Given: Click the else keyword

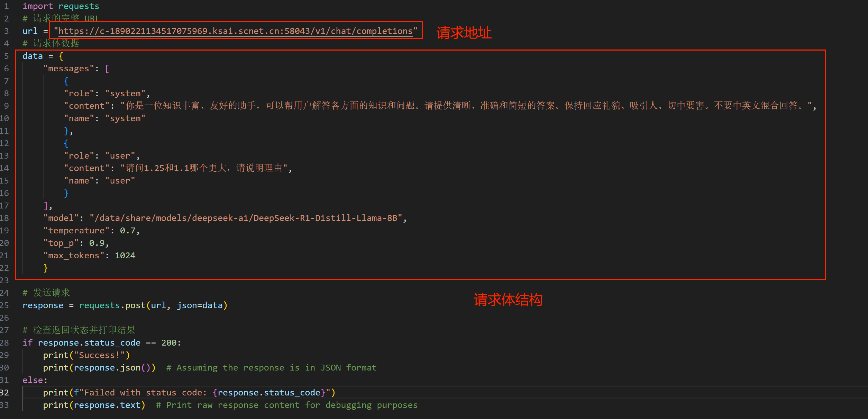Looking at the screenshot, I should coord(33,380).
